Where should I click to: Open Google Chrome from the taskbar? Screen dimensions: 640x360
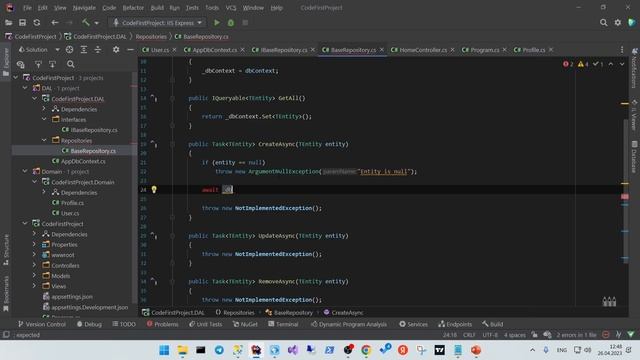tap(366, 350)
